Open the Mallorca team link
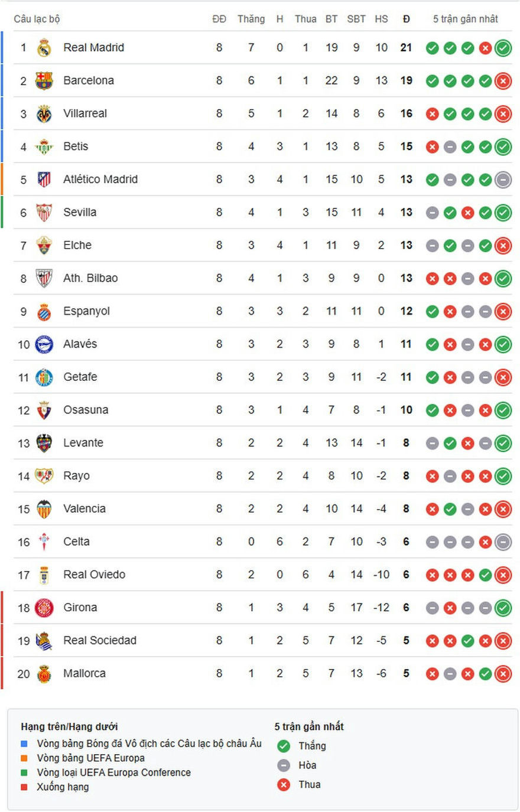 click(x=84, y=673)
